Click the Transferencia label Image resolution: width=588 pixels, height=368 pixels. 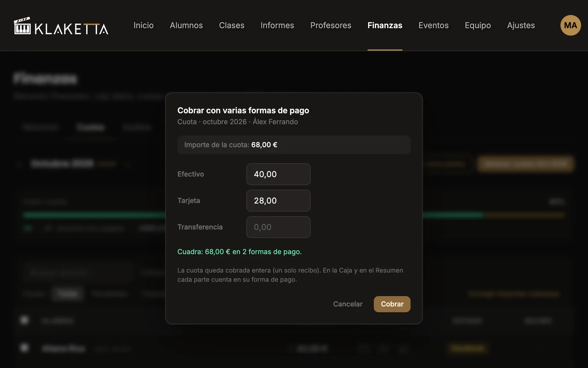200,227
